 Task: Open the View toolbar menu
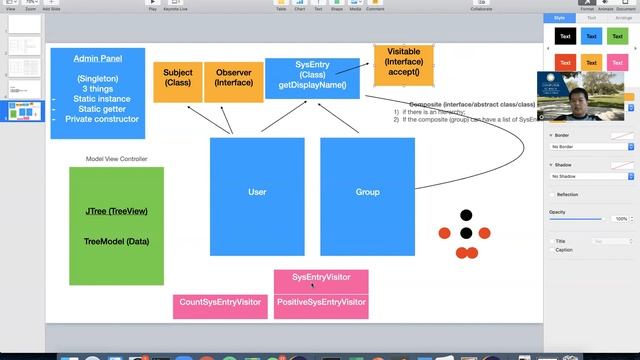pyautogui.click(x=11, y=5)
